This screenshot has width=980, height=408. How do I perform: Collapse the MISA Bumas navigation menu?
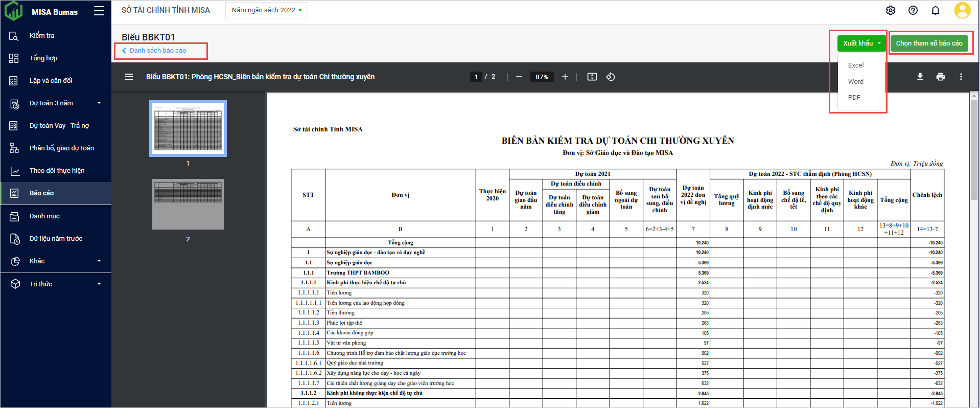pos(99,11)
